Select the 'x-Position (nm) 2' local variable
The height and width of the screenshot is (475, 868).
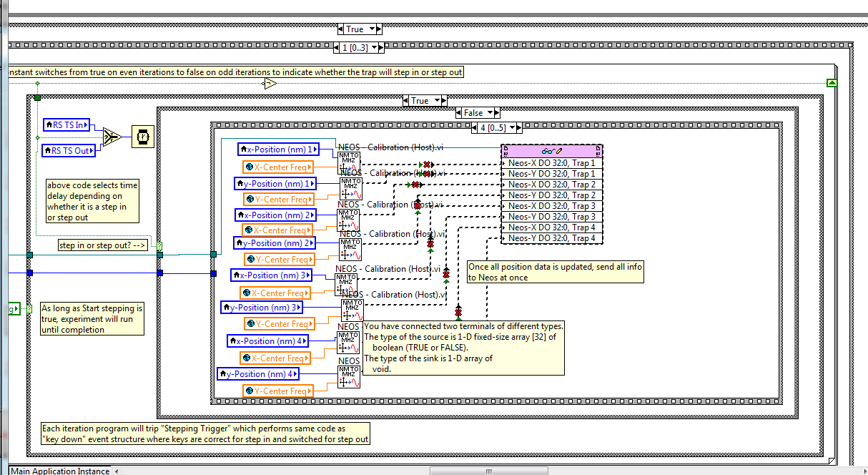pyautogui.click(x=276, y=215)
